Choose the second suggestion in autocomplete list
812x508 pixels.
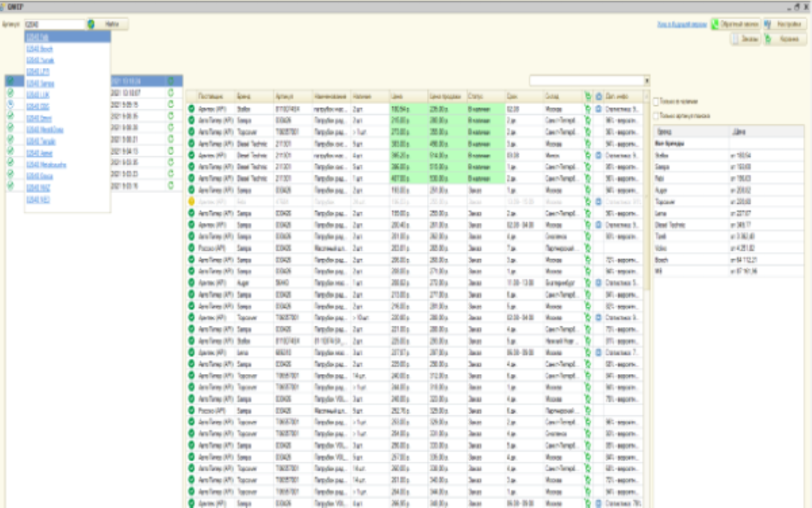[x=39, y=49]
